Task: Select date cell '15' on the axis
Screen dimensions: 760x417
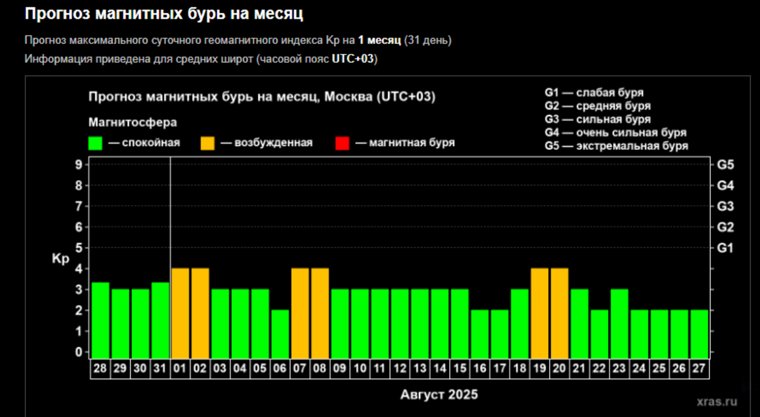Action: [459, 369]
